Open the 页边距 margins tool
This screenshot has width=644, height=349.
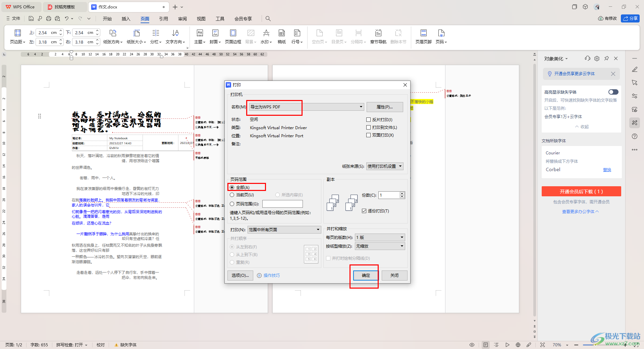click(17, 36)
